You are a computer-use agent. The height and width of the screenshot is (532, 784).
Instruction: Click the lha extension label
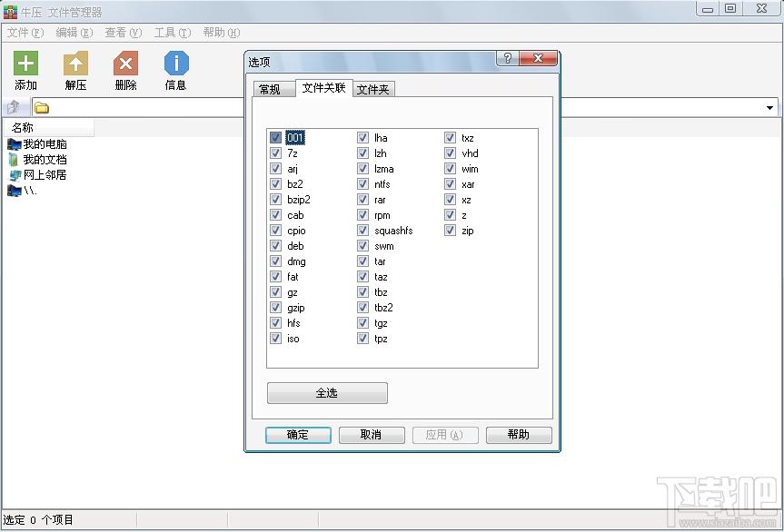tap(381, 138)
